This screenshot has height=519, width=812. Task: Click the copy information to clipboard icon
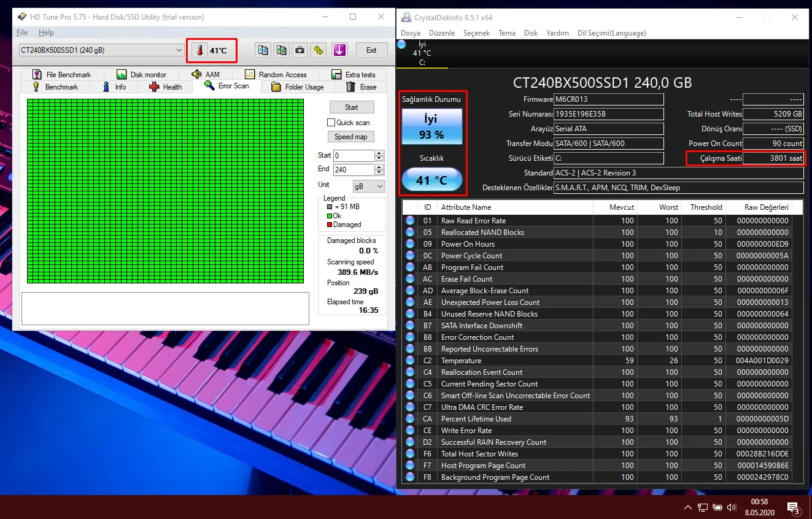click(x=263, y=50)
